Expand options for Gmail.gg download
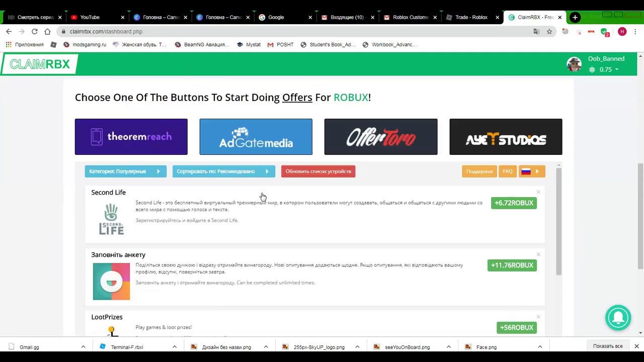The height and width of the screenshot is (362, 644). 83,347
